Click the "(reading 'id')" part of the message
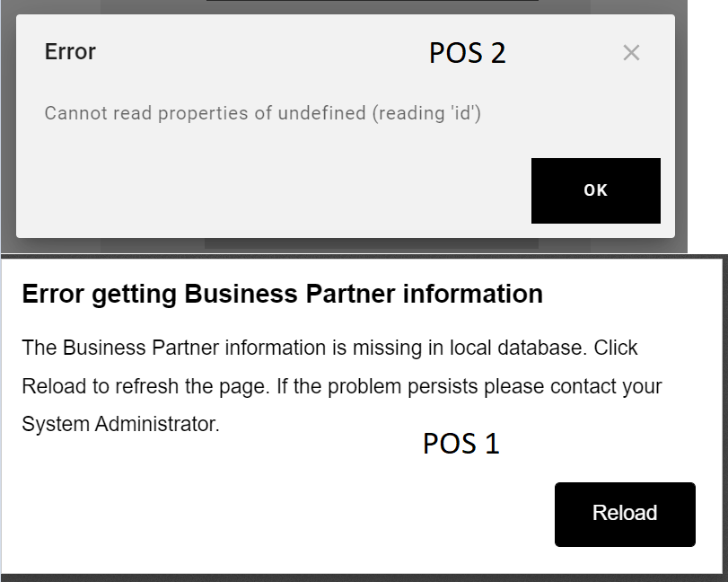Image resolution: width=728 pixels, height=582 pixels. 427,113
